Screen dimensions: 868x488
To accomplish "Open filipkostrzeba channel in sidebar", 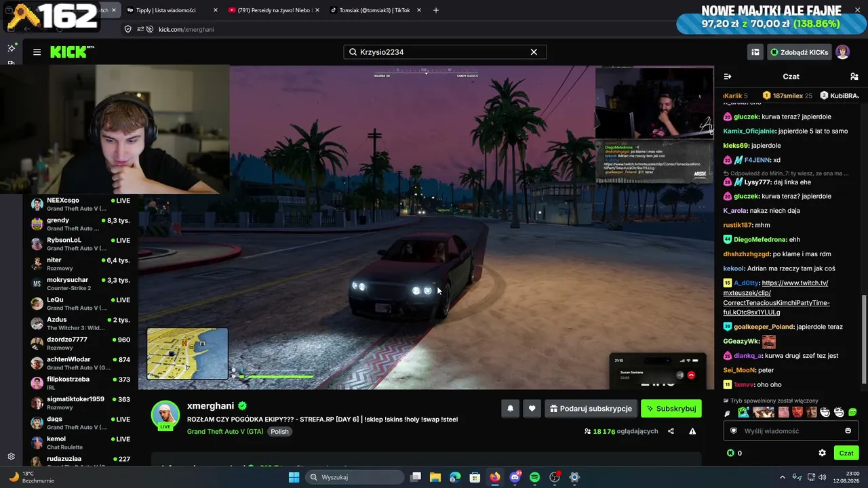I will (x=81, y=383).
